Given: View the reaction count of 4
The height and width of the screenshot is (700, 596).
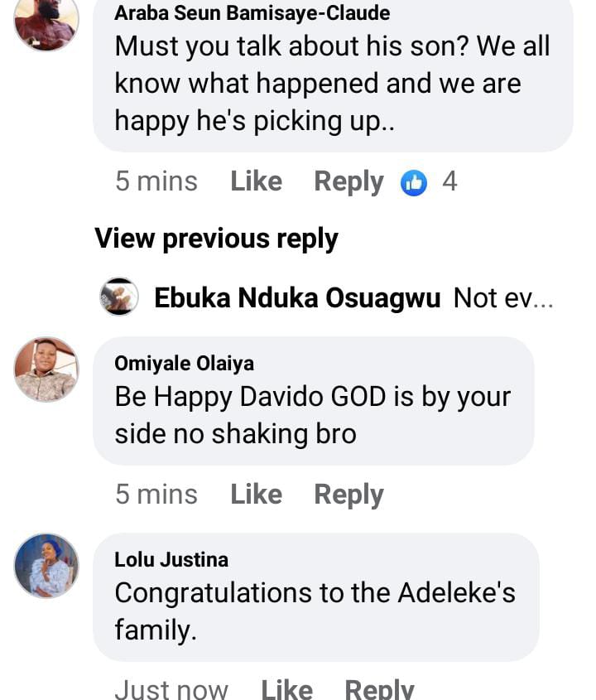Looking at the screenshot, I should (449, 181).
